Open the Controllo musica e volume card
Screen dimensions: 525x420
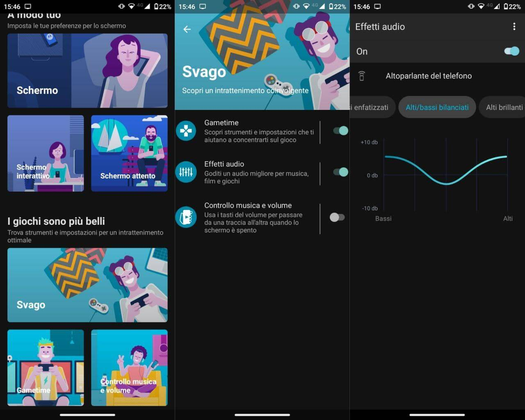pos(129,368)
